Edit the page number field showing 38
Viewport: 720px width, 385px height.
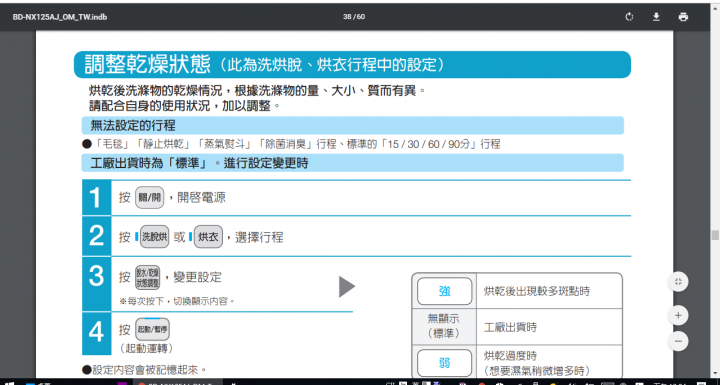tap(347, 17)
